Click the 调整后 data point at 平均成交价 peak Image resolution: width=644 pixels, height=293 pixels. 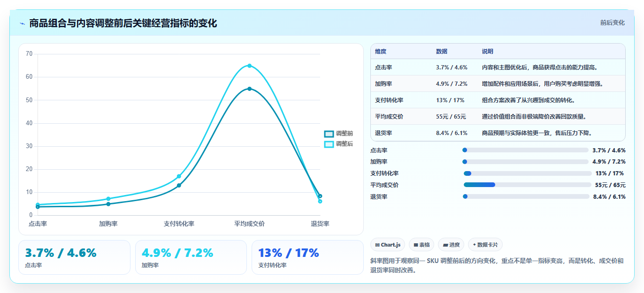pyautogui.click(x=249, y=66)
